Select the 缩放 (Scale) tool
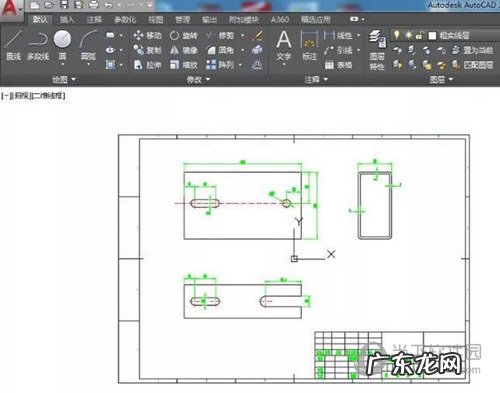500x393 pixels. pyautogui.click(x=183, y=65)
